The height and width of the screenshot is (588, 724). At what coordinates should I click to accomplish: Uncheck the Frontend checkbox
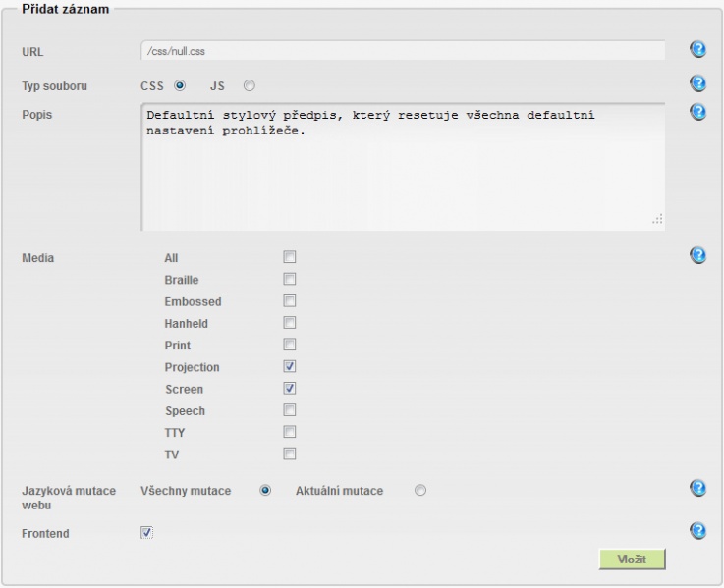pyautogui.click(x=146, y=533)
